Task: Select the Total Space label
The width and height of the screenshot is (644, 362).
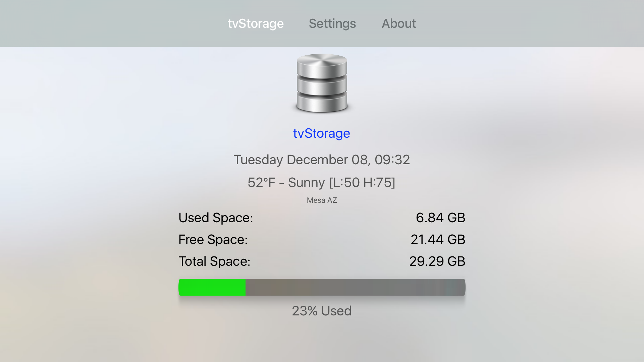Action: [214, 261]
